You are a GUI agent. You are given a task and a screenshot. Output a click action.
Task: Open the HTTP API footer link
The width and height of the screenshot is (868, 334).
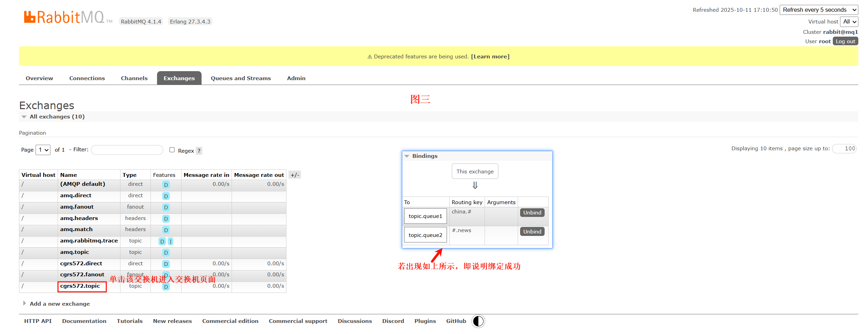click(x=38, y=321)
